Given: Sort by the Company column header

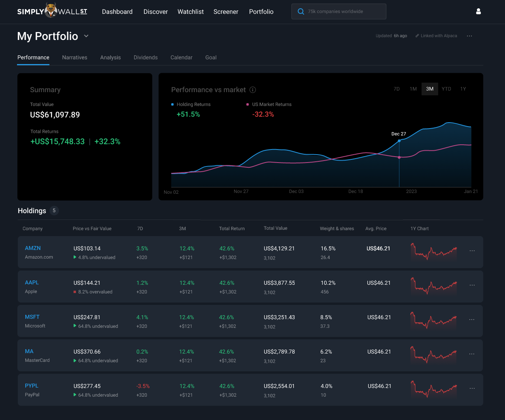Looking at the screenshot, I should (32, 229).
